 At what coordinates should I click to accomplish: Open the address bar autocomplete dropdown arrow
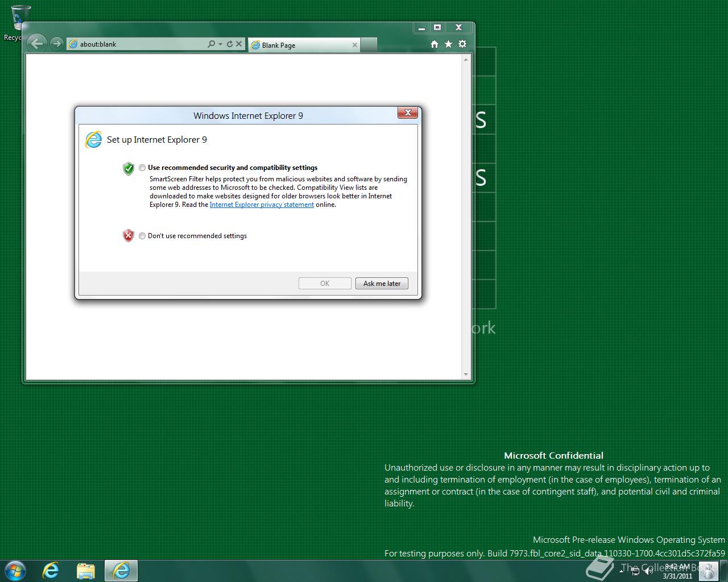(220, 44)
